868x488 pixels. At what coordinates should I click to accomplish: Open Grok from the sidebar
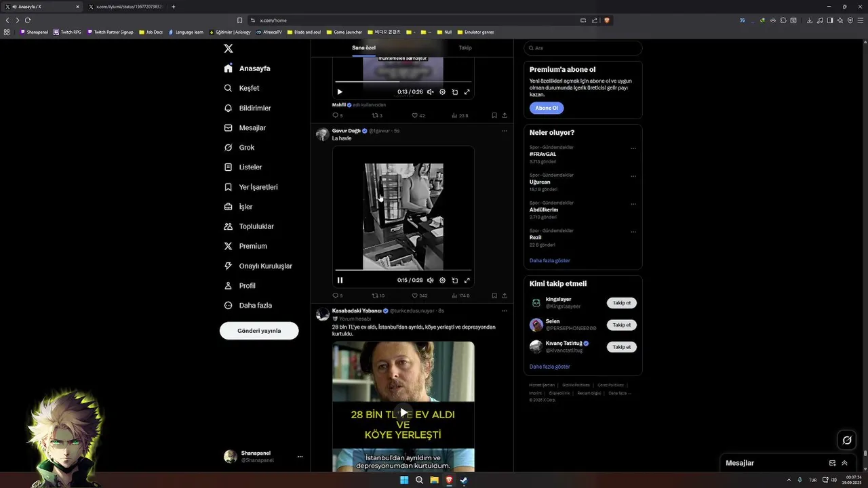pos(239,147)
